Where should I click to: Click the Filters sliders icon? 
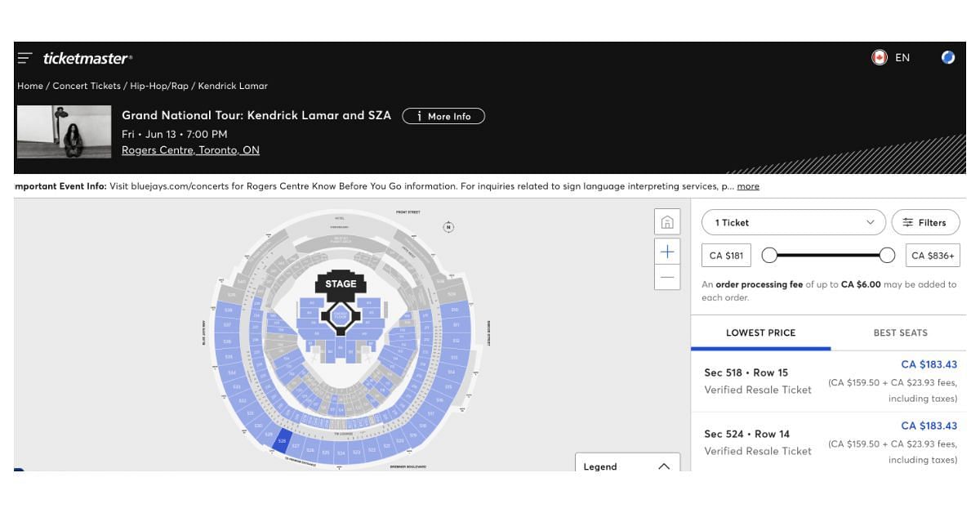(907, 222)
